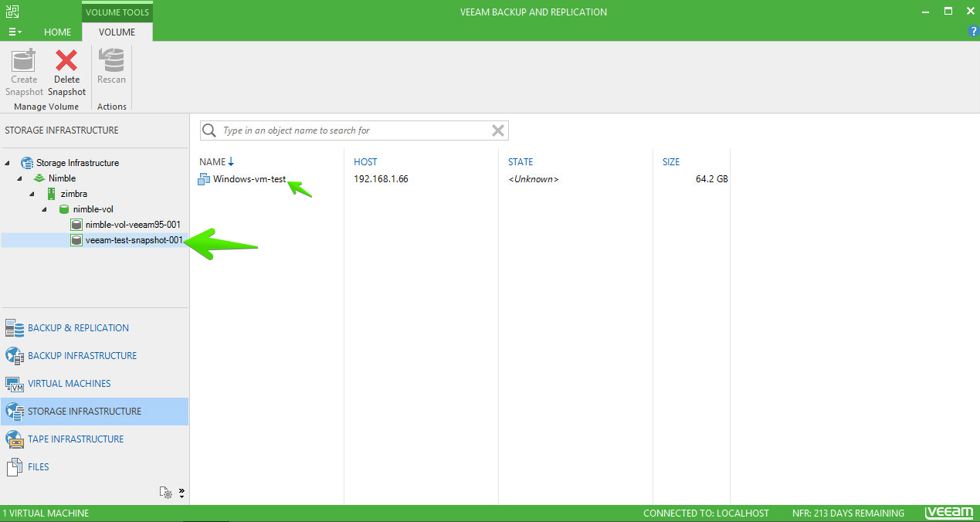Collapse the nimble-vol tree node
Image resolution: width=980 pixels, height=522 pixels.
tap(45, 209)
